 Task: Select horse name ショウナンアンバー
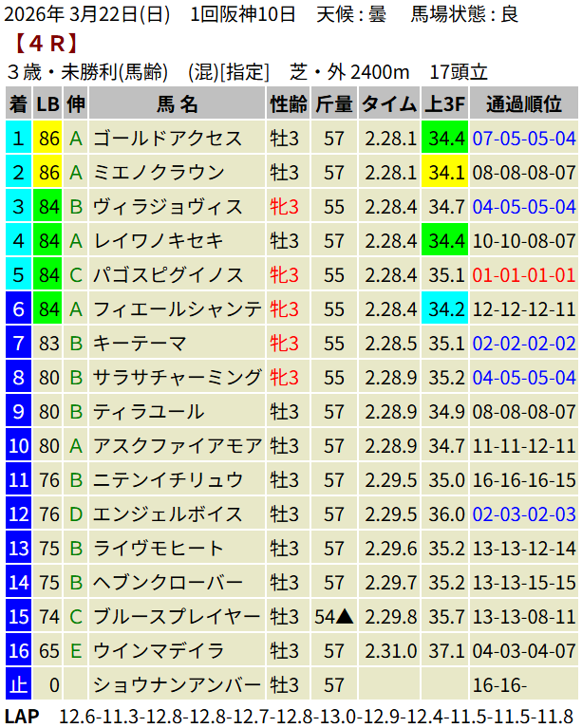tap(177, 685)
